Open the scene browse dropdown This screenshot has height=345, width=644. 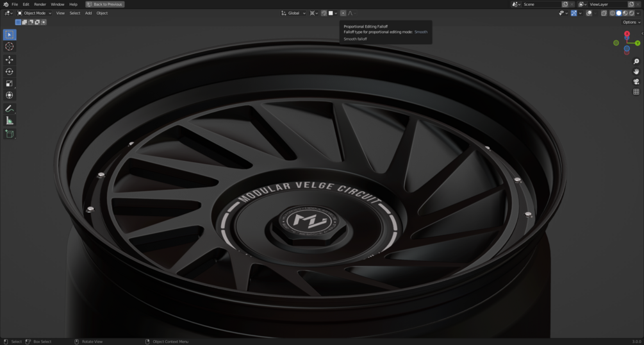(516, 4)
